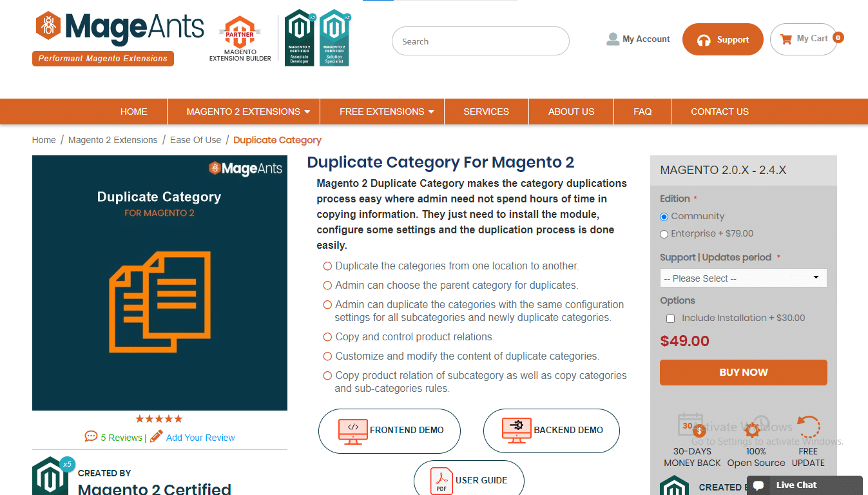This screenshot has width=868, height=495.
Task: Click the Buy Now button
Action: [x=743, y=373]
